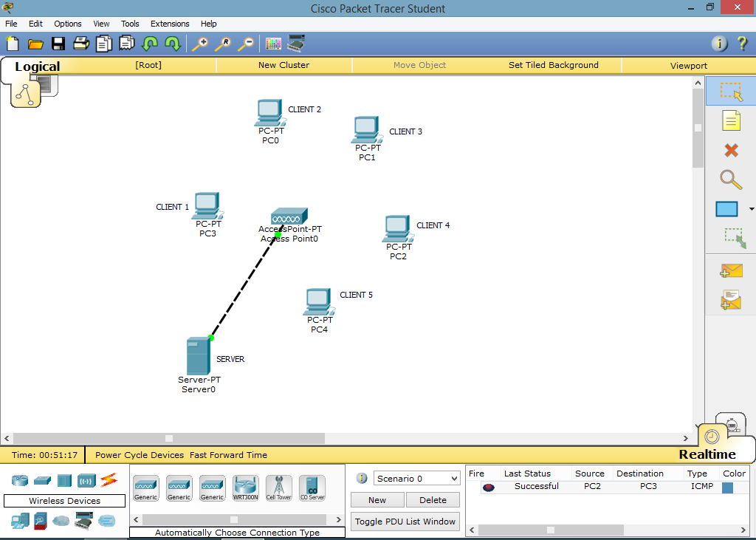This screenshot has height=540, width=756.
Task: Select the red X Delete tool
Action: (731, 151)
